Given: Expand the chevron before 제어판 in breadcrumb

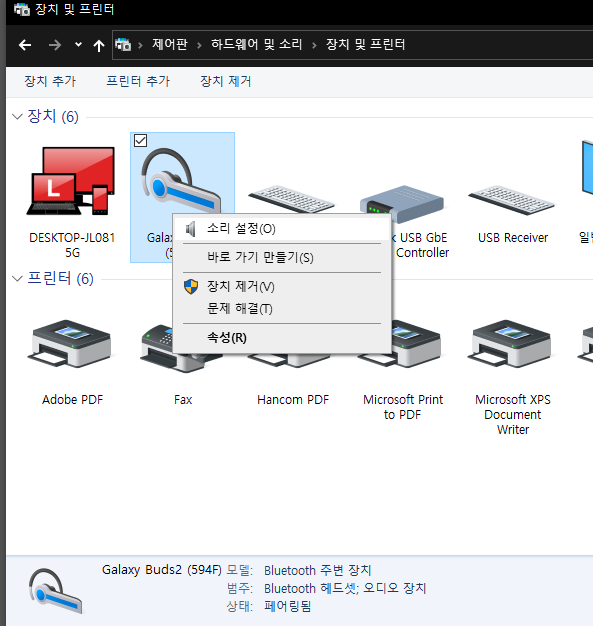Looking at the screenshot, I should pos(140,45).
